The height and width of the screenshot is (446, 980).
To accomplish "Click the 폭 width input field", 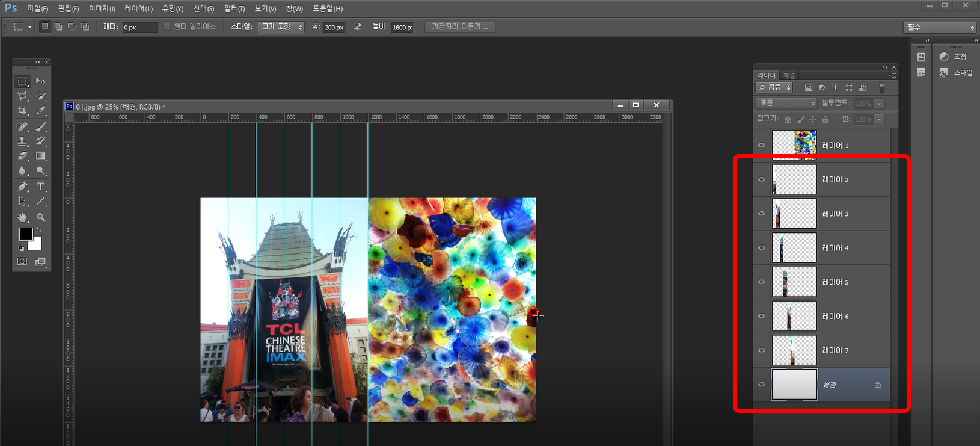I will click(334, 28).
